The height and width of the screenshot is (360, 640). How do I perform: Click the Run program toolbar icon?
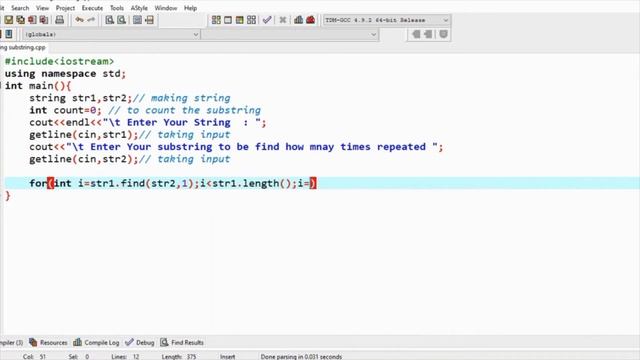tap(228, 20)
